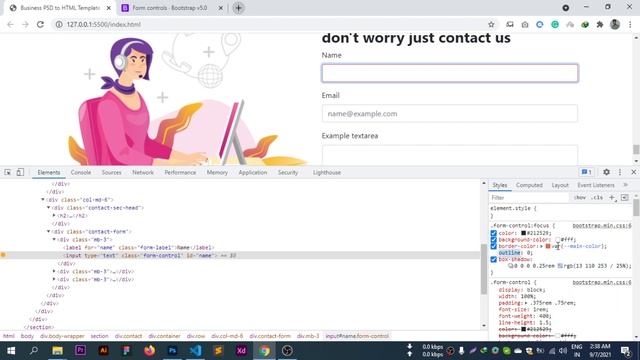Open a new browser tab

[238, 8]
